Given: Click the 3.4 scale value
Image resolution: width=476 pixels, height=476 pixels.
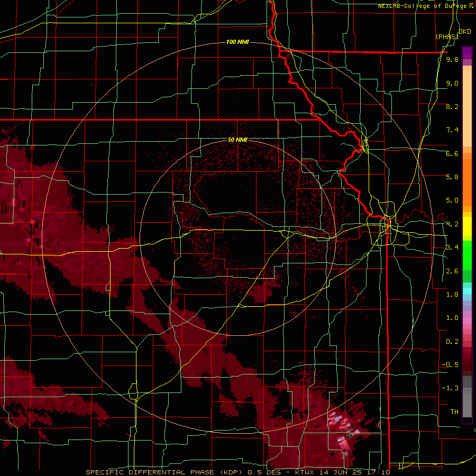Looking at the screenshot, I should (452, 248).
